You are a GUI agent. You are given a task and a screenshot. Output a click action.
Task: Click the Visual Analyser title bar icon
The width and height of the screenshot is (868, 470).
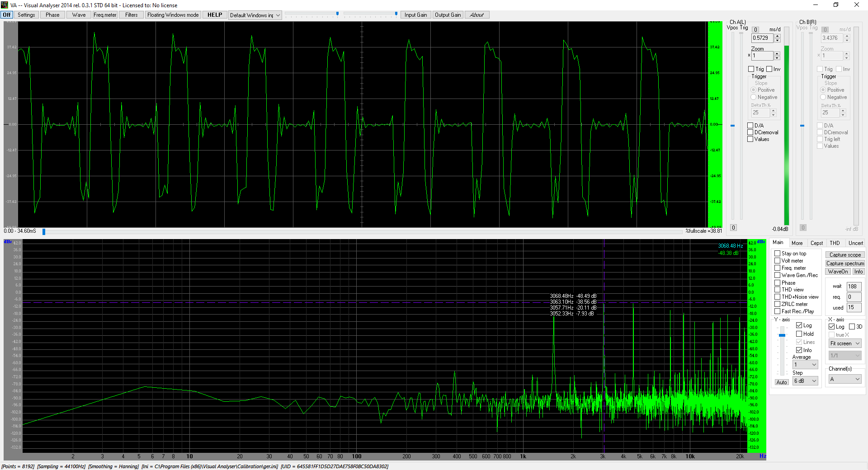click(5, 5)
